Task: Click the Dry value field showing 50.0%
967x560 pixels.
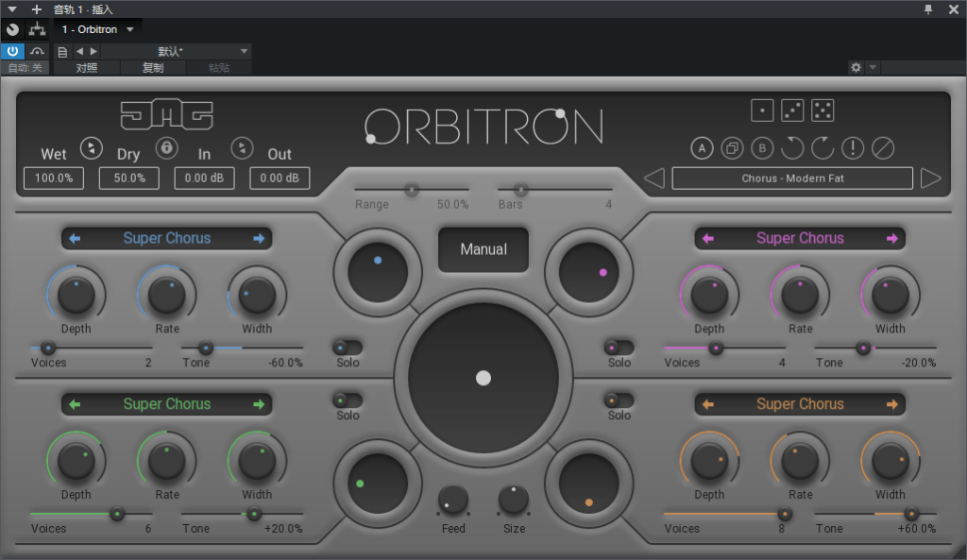Action: (x=128, y=178)
